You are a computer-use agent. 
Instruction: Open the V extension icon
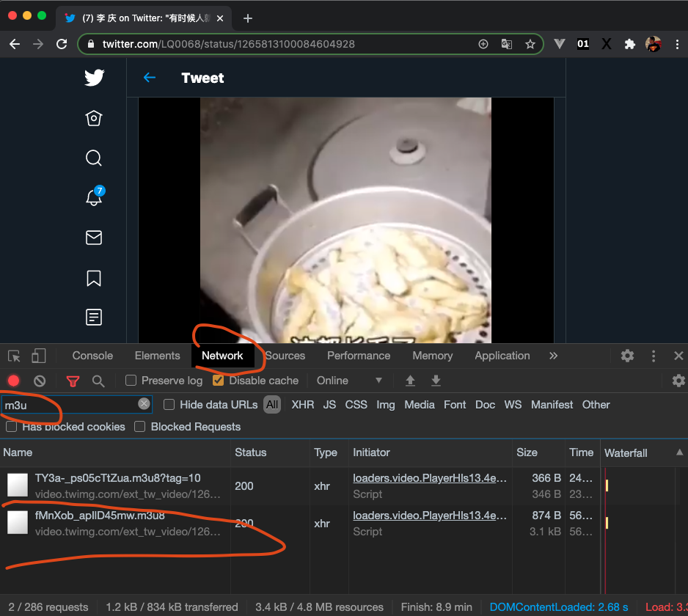[560, 44]
